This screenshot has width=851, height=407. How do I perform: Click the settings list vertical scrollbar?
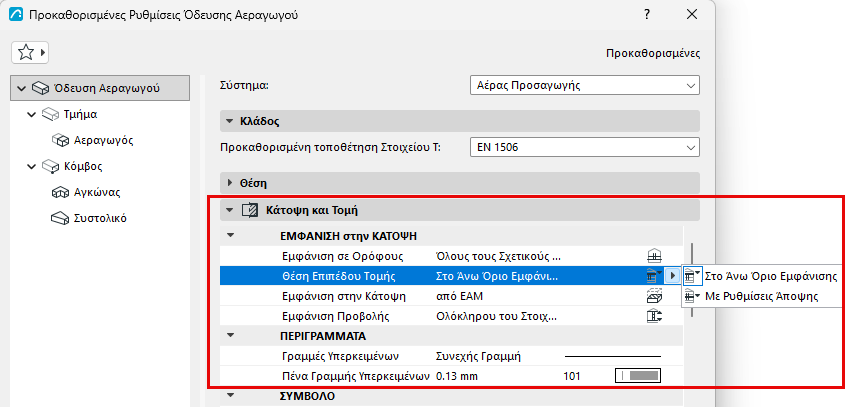tap(691, 279)
